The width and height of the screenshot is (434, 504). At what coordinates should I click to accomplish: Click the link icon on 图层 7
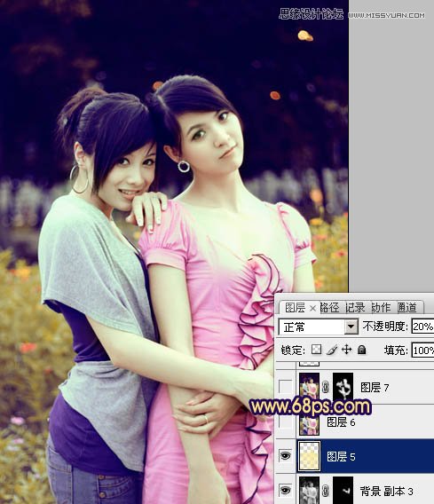[x=326, y=387]
